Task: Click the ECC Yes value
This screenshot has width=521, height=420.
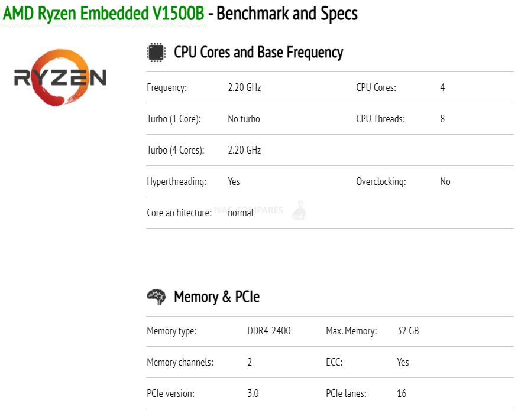Action: (x=403, y=362)
